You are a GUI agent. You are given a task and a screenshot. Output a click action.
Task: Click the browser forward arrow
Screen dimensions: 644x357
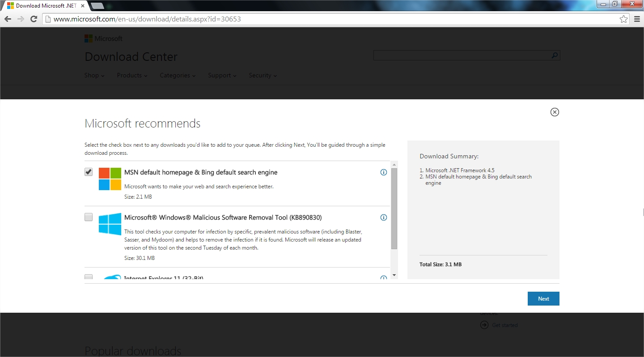point(21,19)
